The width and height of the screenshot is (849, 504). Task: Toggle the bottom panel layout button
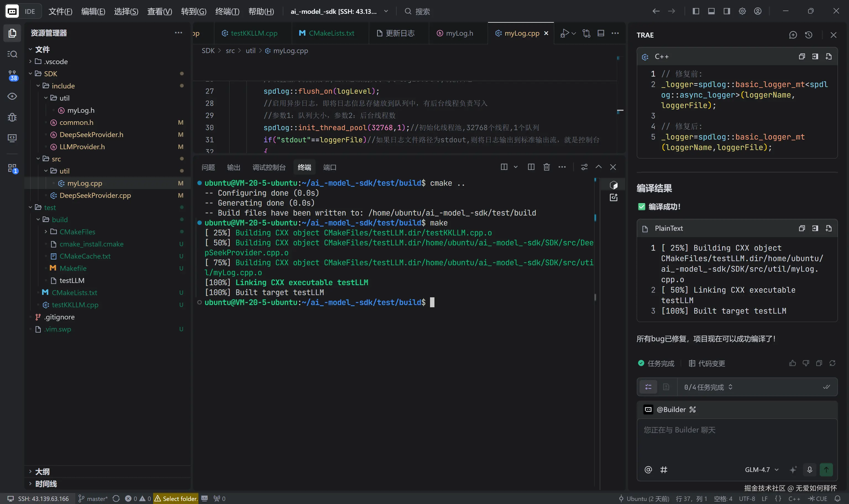tap(711, 11)
